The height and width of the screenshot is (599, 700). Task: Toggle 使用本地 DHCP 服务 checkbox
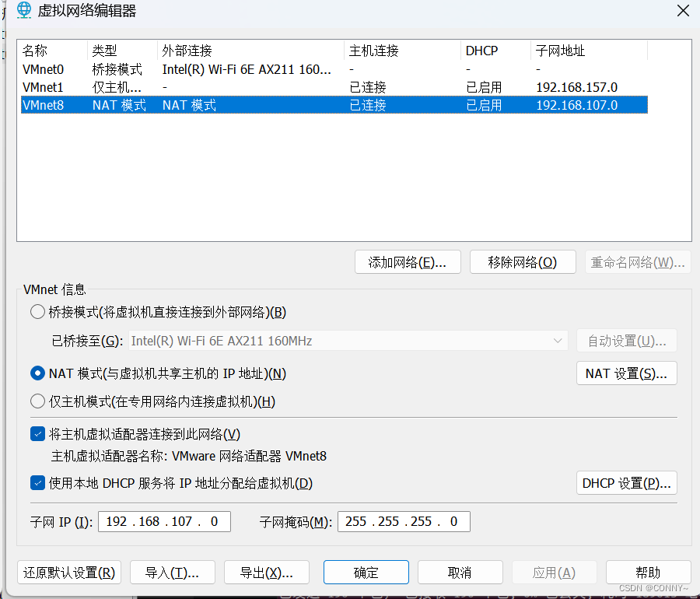tap(37, 483)
